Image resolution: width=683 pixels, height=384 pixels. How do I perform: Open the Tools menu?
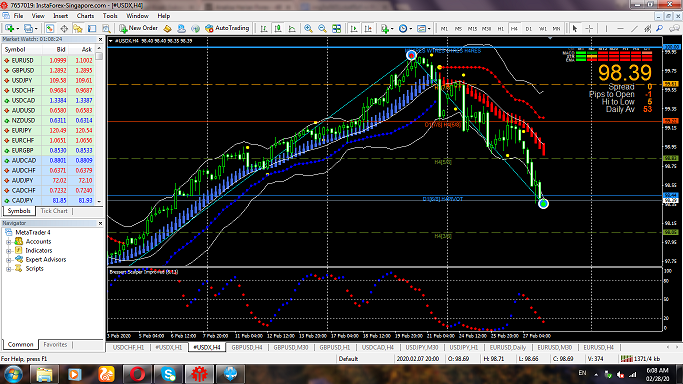click(110, 16)
